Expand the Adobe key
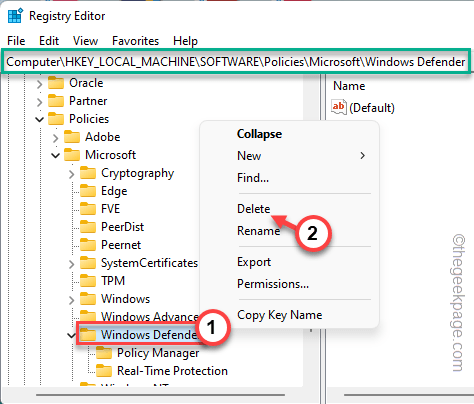This screenshot has height=404, width=474. point(55,138)
